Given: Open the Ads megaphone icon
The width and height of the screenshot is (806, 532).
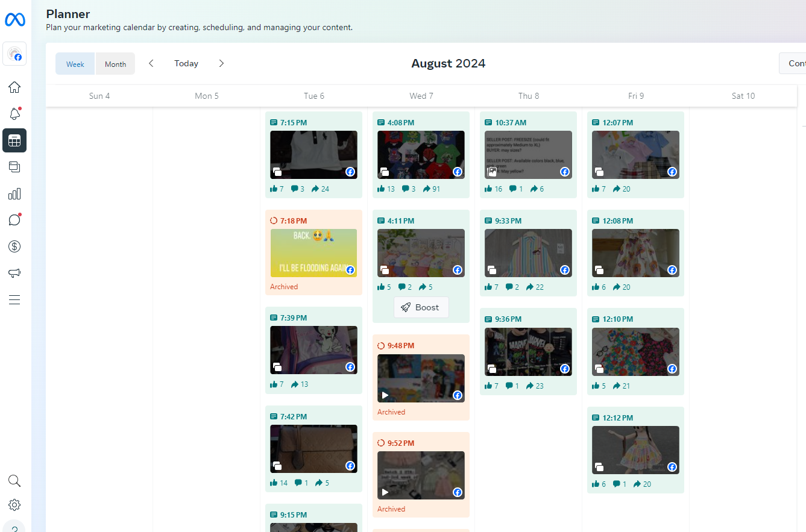Looking at the screenshot, I should click(x=14, y=273).
